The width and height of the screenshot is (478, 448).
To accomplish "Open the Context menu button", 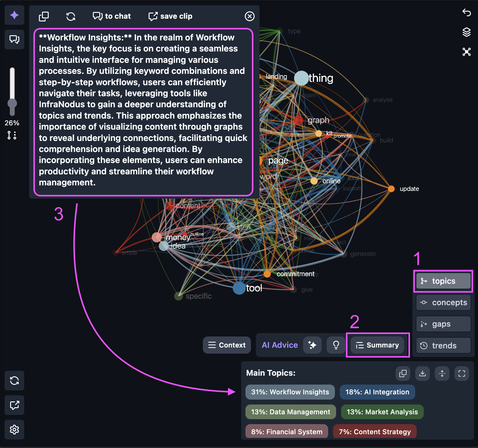I will click(227, 345).
